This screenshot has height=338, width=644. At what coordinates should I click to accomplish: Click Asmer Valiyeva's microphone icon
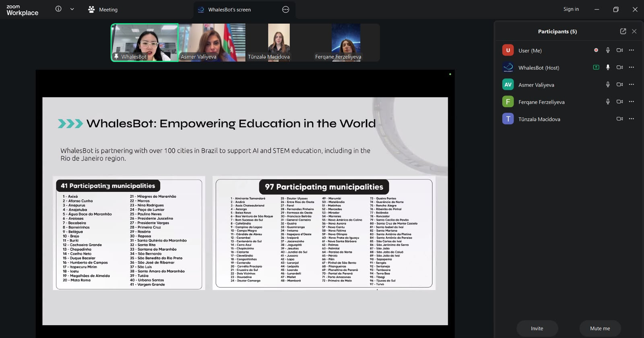[608, 85]
